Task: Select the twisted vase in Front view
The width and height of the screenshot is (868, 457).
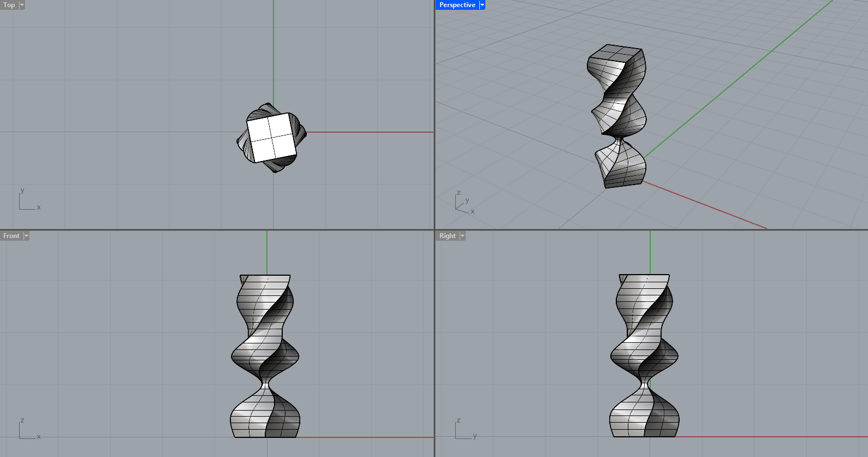Action: pos(265,356)
